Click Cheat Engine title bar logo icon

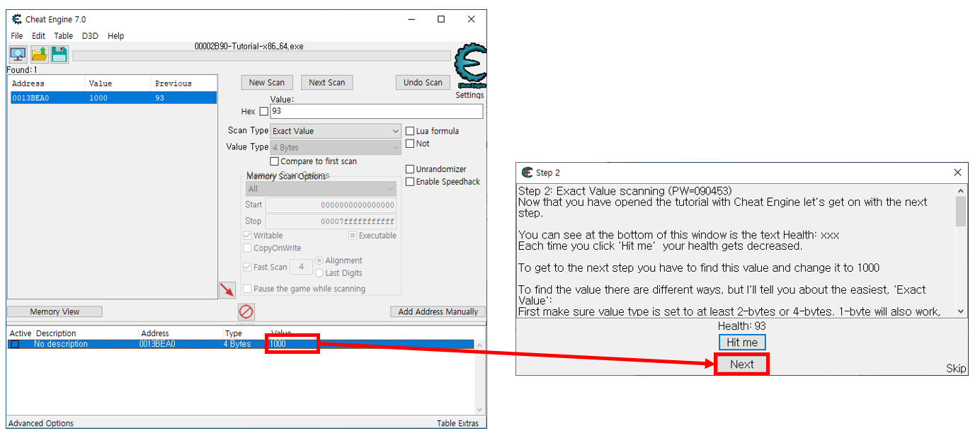coord(17,19)
